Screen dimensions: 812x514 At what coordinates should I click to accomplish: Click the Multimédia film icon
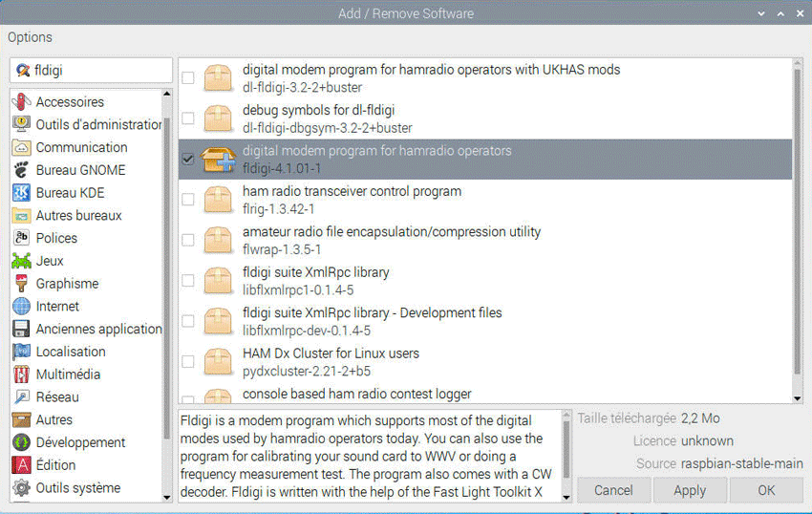pyautogui.click(x=21, y=375)
